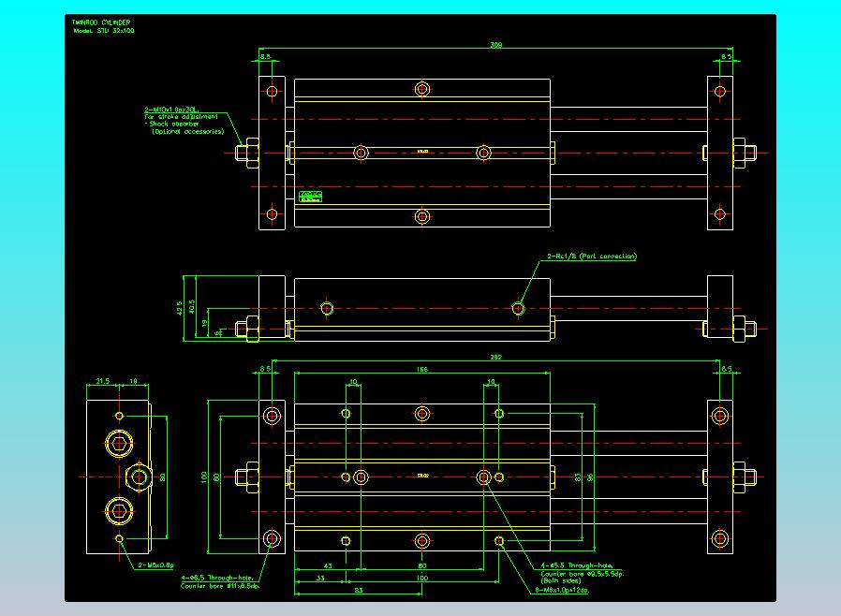
Task: Click the 309 overall length dimension
Action: 496,45
